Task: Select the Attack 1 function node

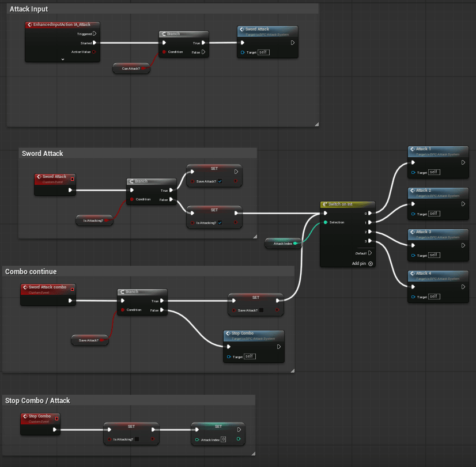Action: pos(438,162)
